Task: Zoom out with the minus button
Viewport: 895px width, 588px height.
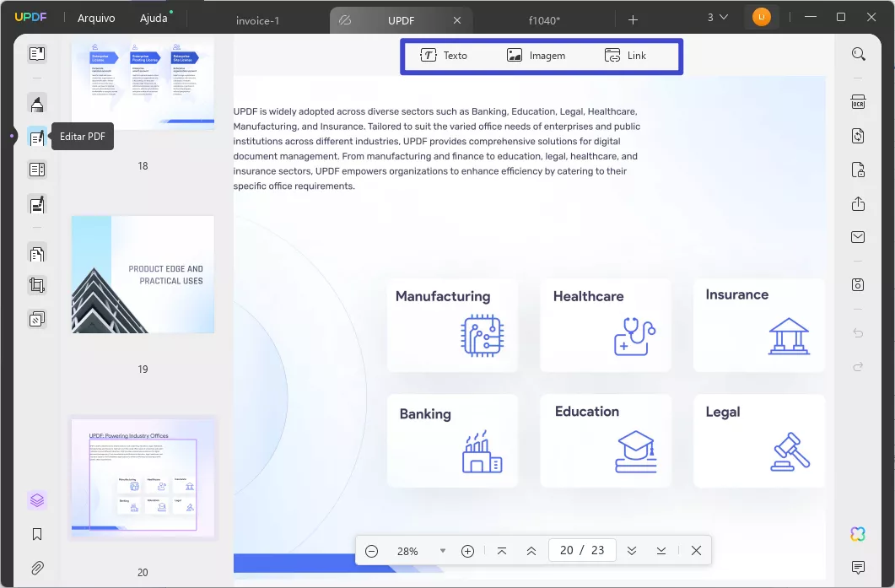Action: 372,551
